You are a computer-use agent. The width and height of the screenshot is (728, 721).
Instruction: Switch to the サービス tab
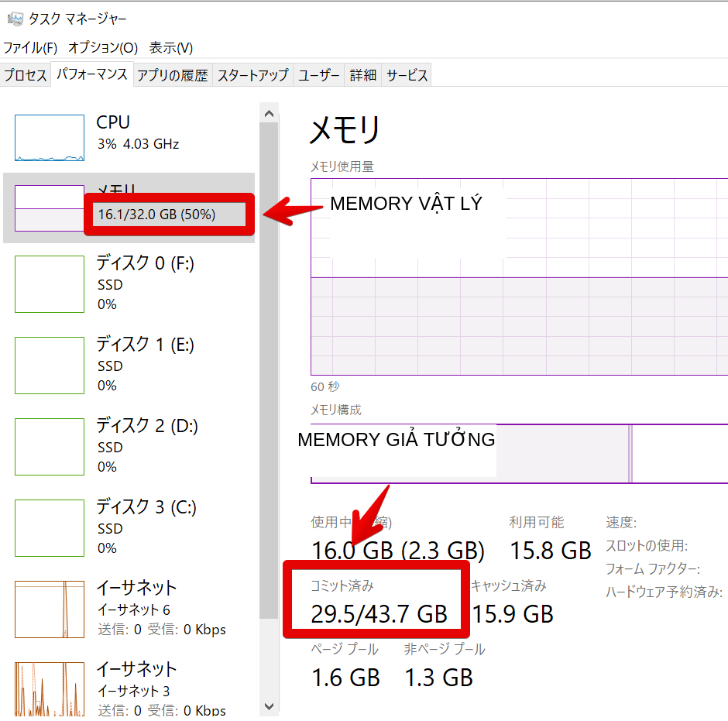point(407,75)
